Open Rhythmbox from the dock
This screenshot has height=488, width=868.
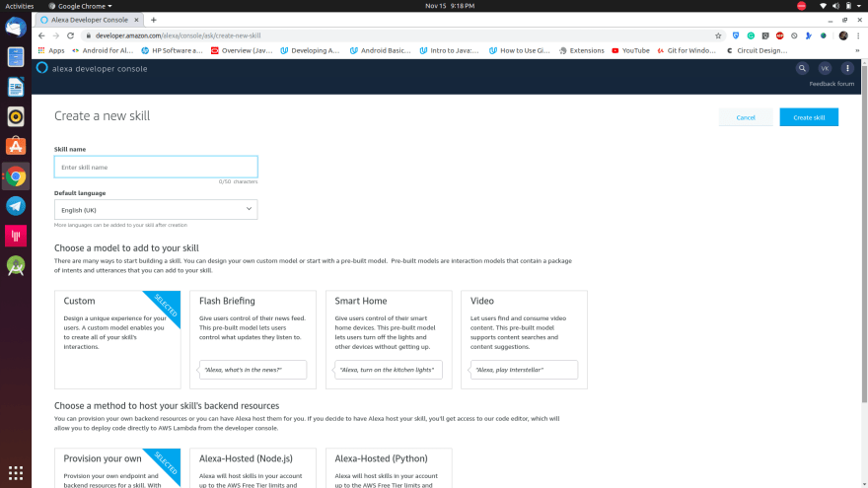coord(16,116)
